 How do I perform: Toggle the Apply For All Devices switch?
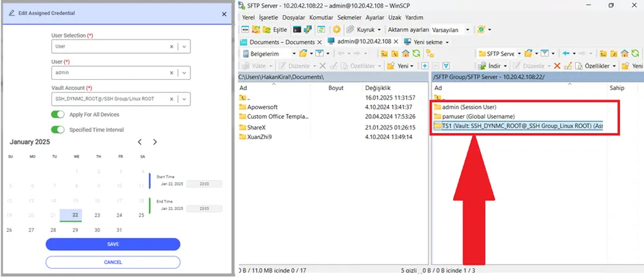[58, 114]
